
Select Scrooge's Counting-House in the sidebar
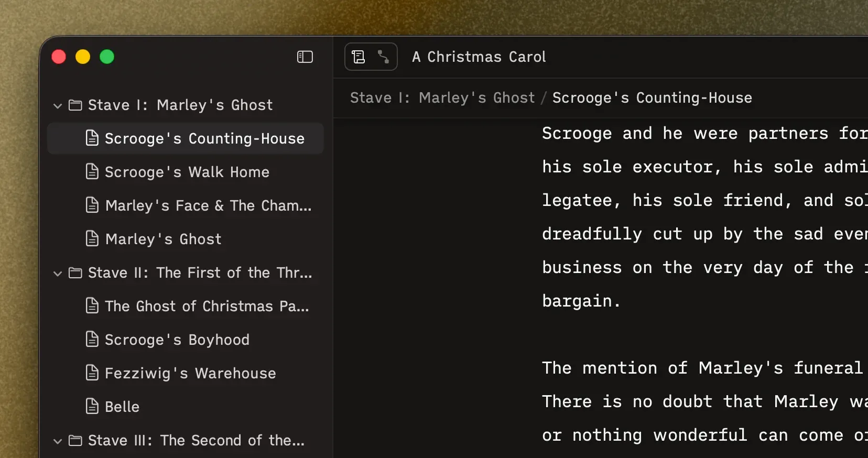(x=186, y=138)
